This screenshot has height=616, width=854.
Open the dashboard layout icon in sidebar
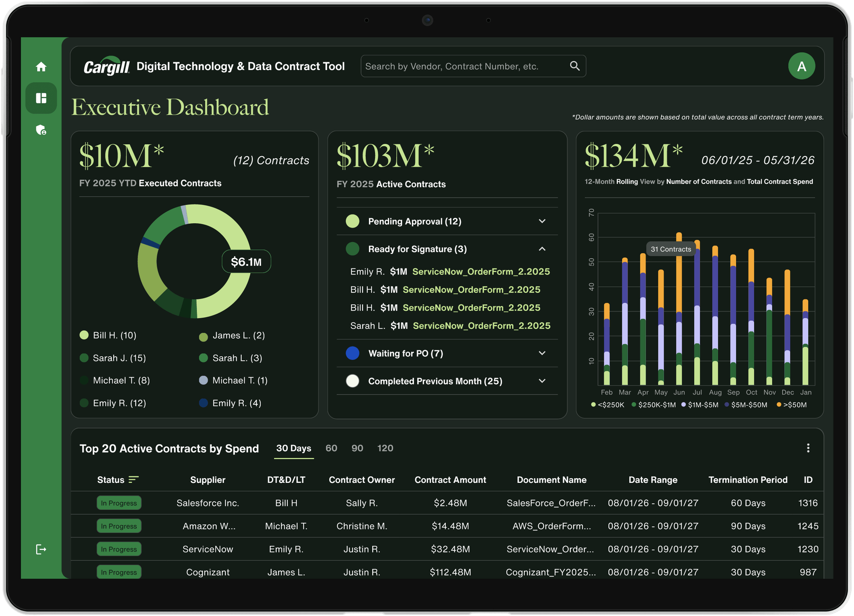tap(41, 98)
